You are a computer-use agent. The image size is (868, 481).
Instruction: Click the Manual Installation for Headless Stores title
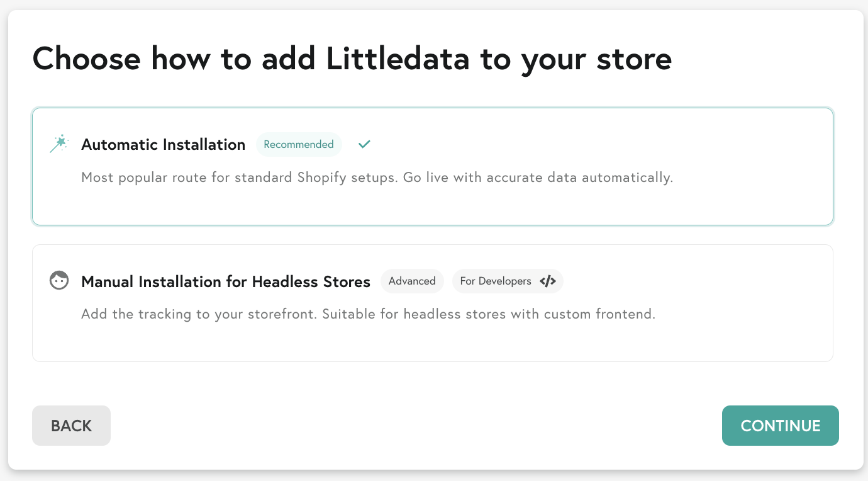pos(226,281)
